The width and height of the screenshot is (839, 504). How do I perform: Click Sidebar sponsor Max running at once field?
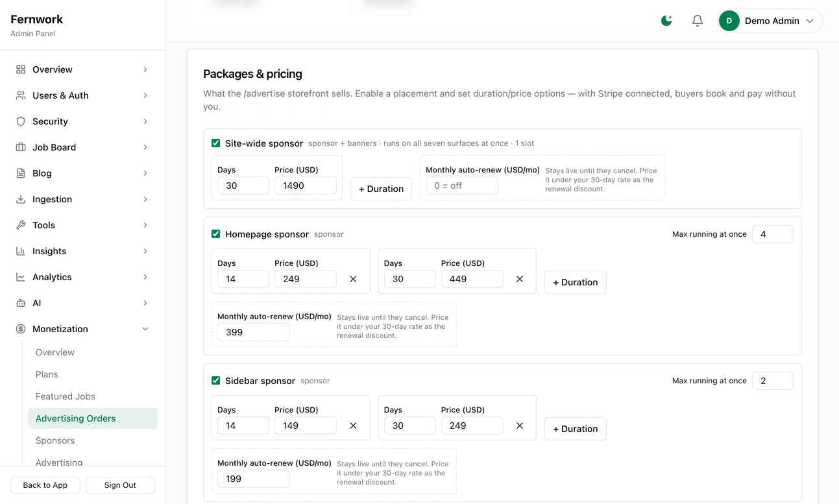point(772,381)
